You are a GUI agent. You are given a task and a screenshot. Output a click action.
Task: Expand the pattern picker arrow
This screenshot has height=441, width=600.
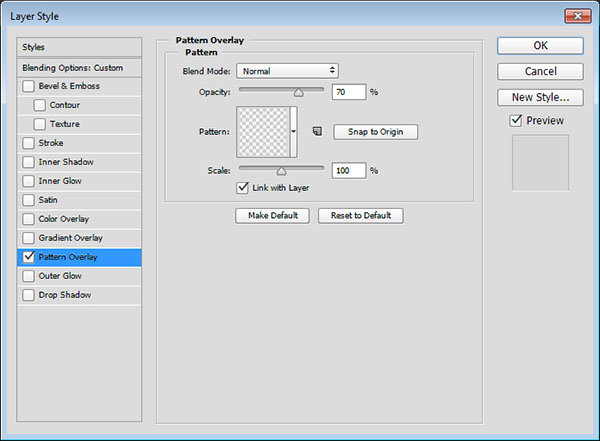pos(294,131)
